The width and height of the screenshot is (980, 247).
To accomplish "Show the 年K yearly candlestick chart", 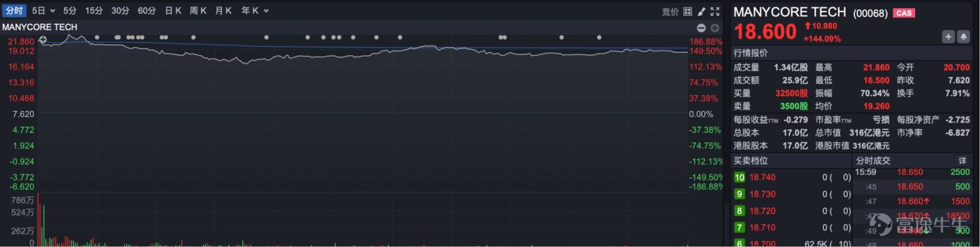I will (250, 11).
